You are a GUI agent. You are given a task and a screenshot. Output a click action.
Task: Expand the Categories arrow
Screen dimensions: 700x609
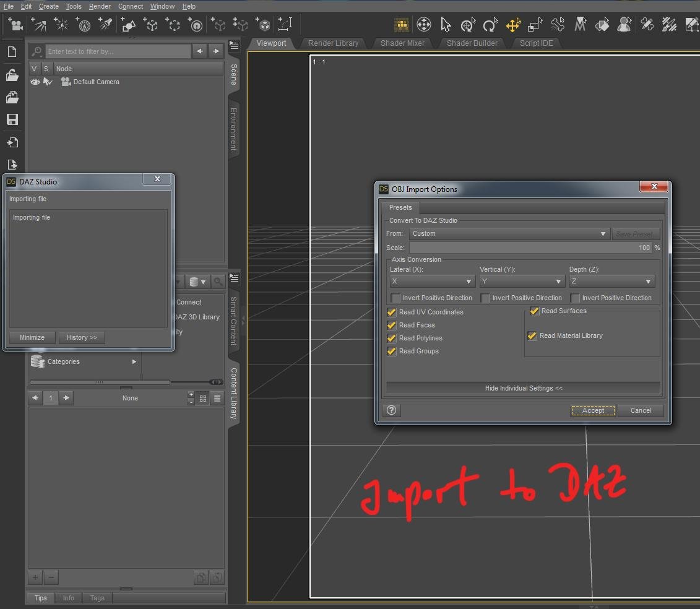point(134,361)
